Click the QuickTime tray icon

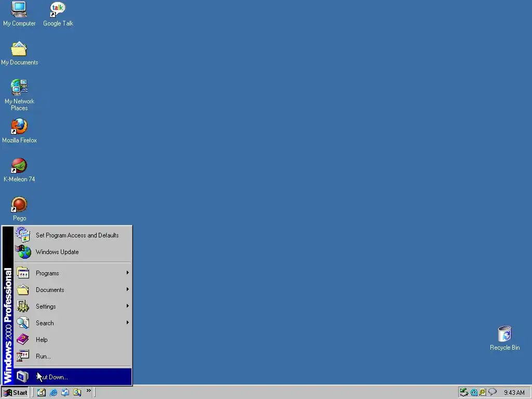click(x=474, y=393)
